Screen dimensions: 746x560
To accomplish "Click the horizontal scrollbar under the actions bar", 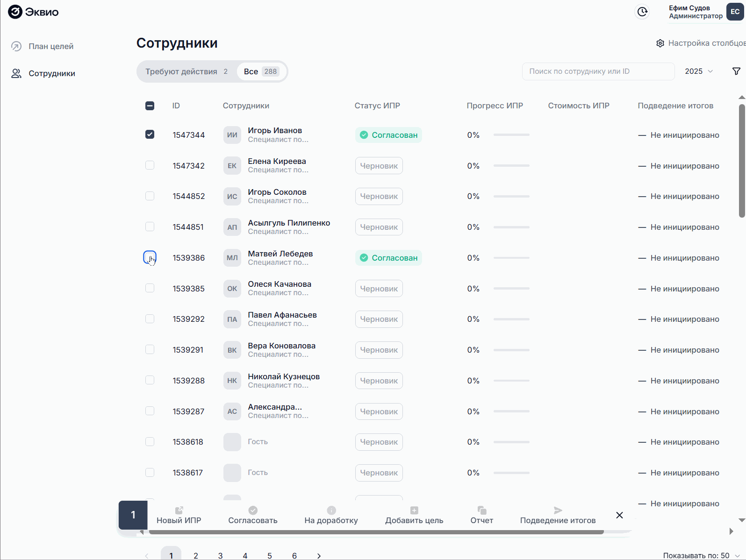I will click(x=376, y=532).
